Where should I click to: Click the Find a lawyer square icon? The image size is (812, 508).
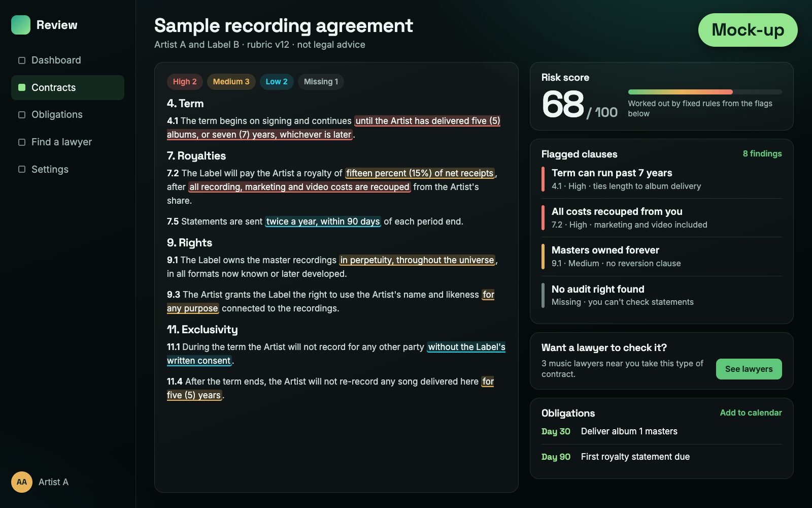tap(22, 142)
